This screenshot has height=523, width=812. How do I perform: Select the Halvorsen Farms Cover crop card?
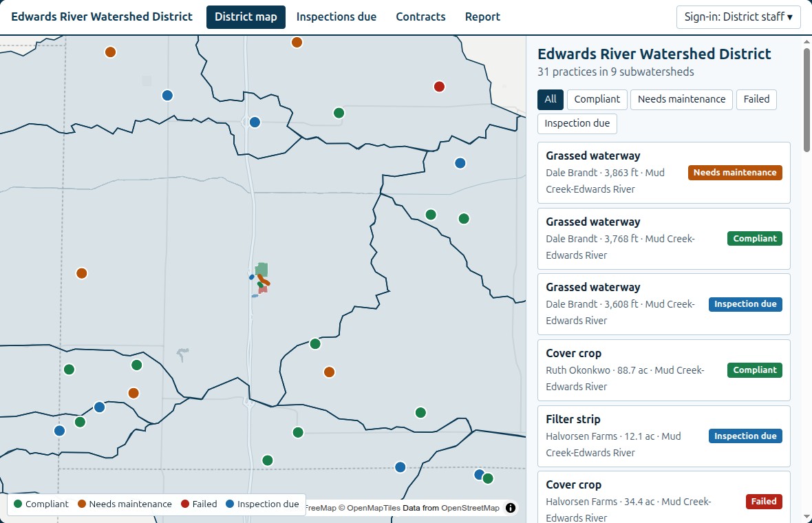click(664, 497)
